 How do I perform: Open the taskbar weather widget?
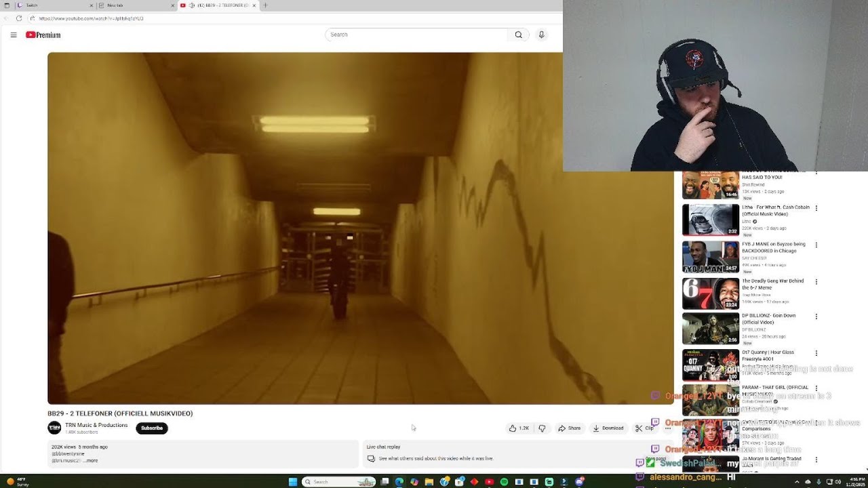click(16, 482)
